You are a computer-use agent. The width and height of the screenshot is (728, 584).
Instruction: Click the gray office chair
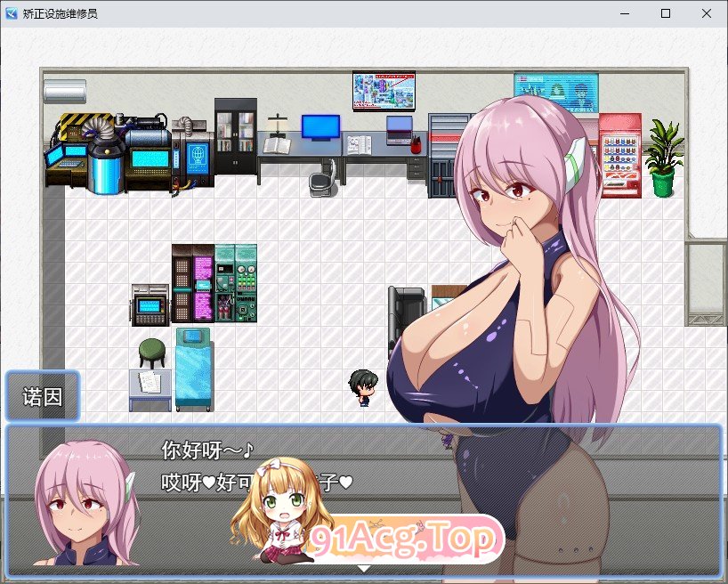click(323, 179)
